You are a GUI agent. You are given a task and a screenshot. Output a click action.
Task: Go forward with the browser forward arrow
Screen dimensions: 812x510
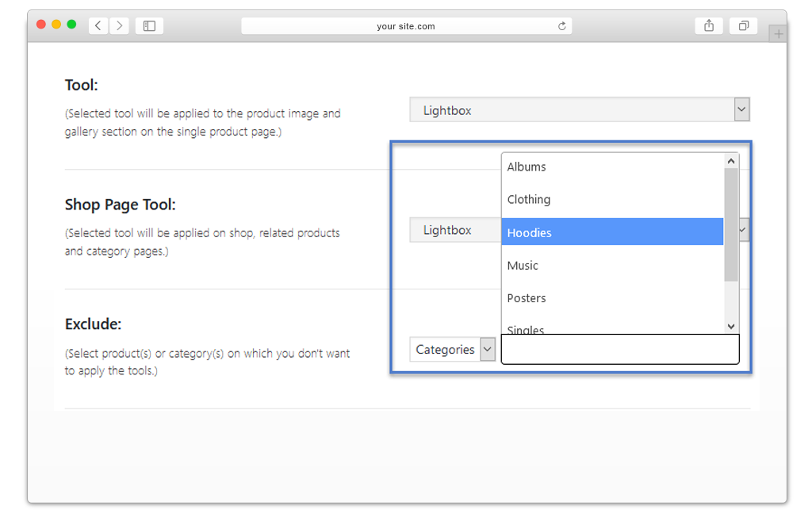119,25
